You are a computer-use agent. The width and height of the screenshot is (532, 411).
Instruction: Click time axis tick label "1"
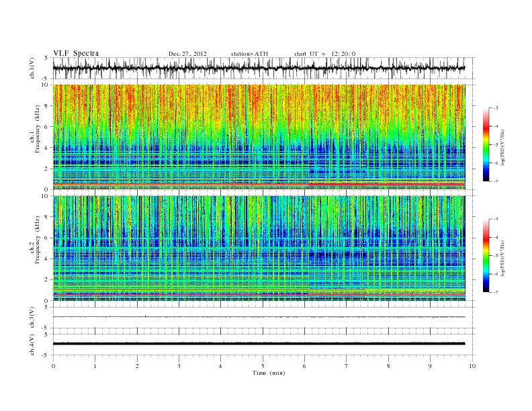(x=95, y=366)
